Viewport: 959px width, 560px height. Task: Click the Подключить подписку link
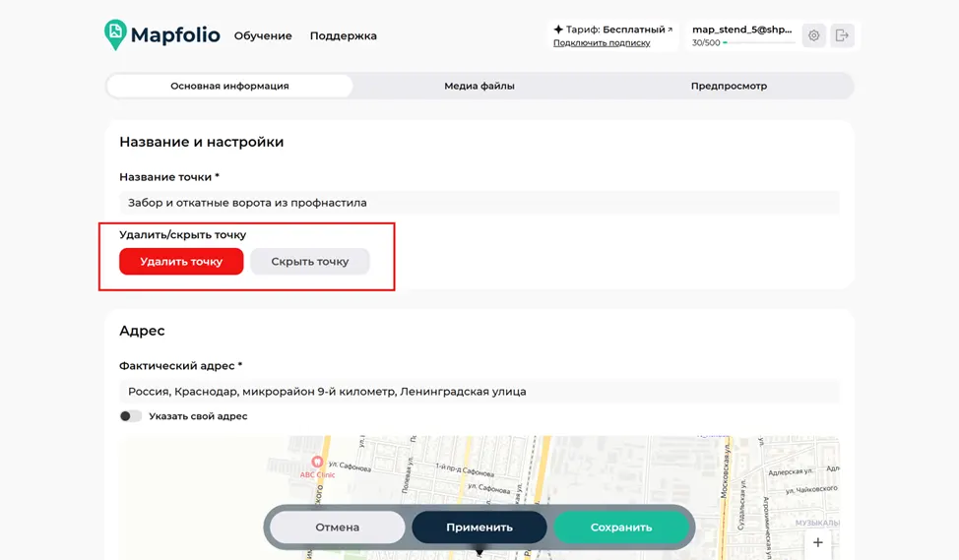coord(602,42)
